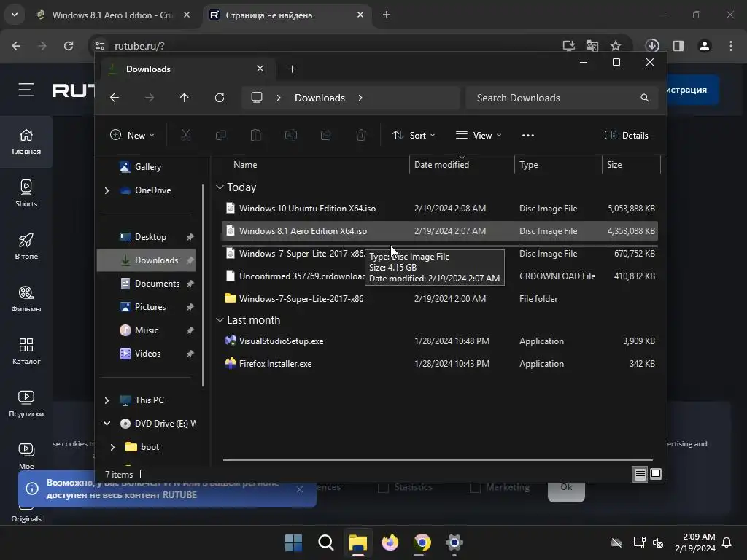Click chevron after Downloads in address bar
Viewport: 747px width, 560px height.
360,98
